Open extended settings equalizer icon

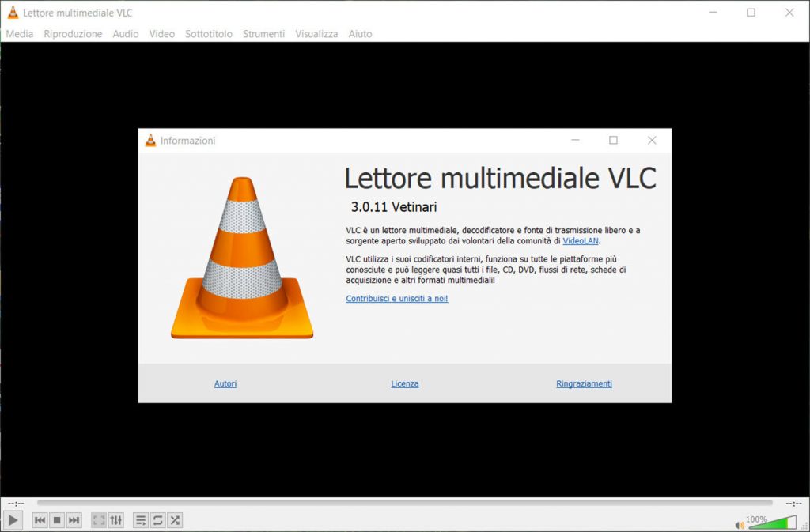[116, 520]
